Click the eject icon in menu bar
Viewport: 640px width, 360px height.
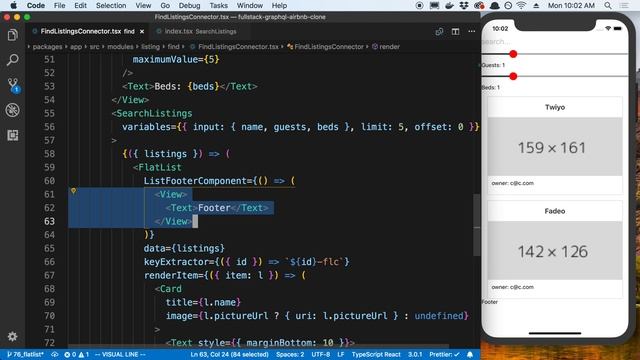(x=536, y=5)
